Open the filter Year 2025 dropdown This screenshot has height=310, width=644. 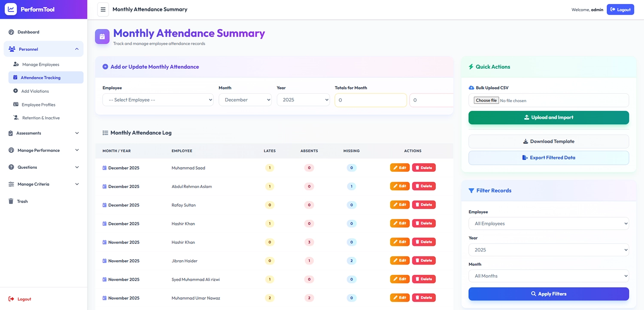click(549, 250)
